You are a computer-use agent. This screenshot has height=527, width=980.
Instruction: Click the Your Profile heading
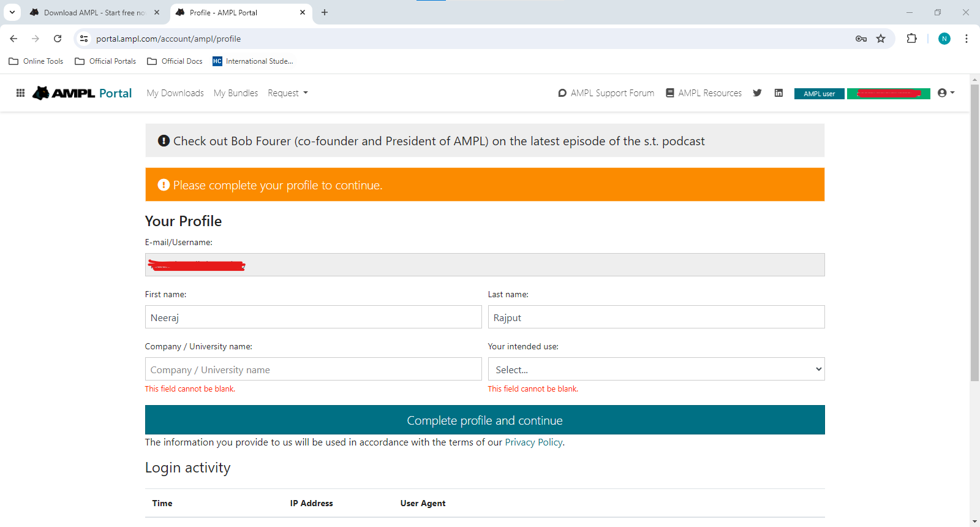(183, 221)
